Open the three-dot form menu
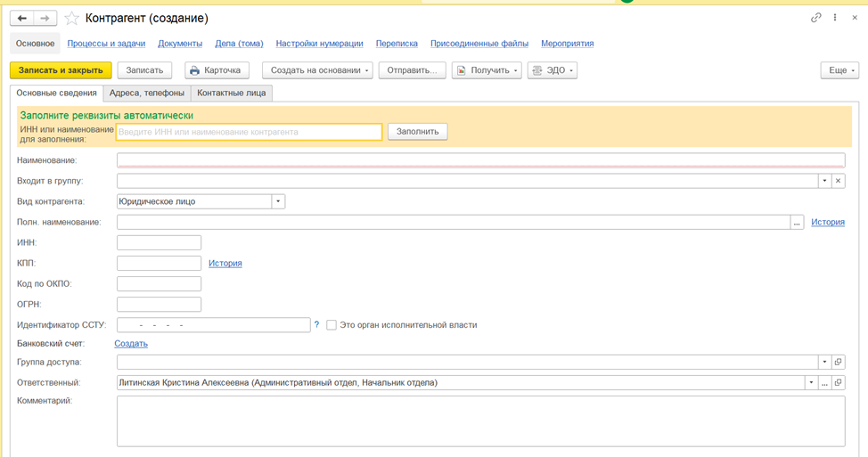The width and height of the screenshot is (868, 457). click(835, 18)
